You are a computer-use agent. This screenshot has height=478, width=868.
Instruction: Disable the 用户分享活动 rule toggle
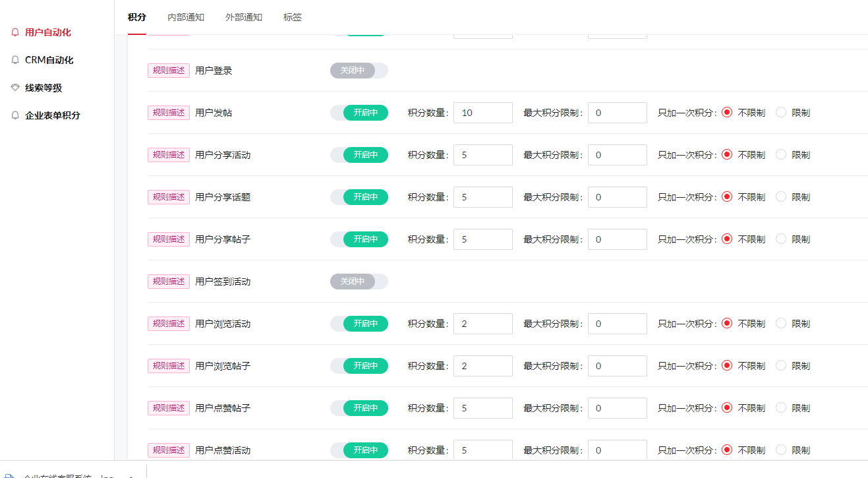pos(359,155)
